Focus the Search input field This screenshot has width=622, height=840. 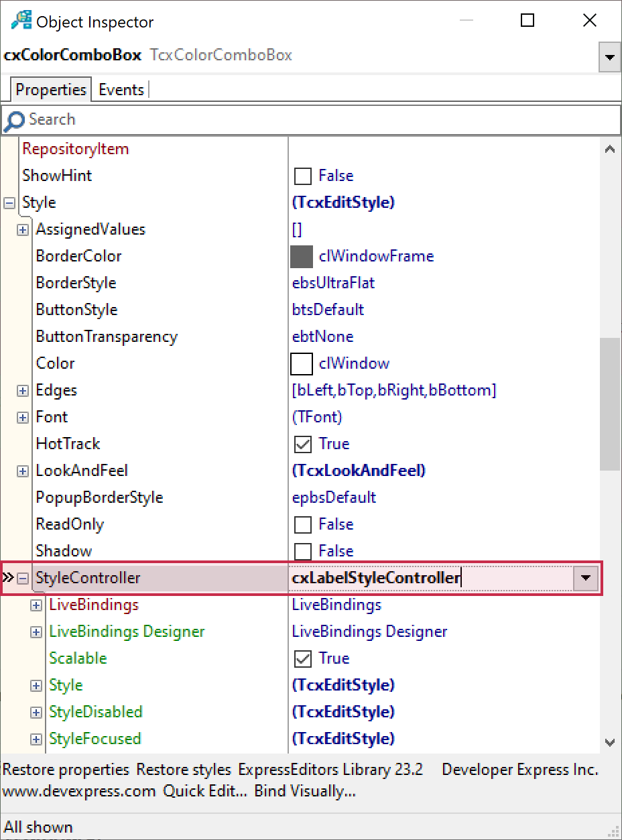311,120
